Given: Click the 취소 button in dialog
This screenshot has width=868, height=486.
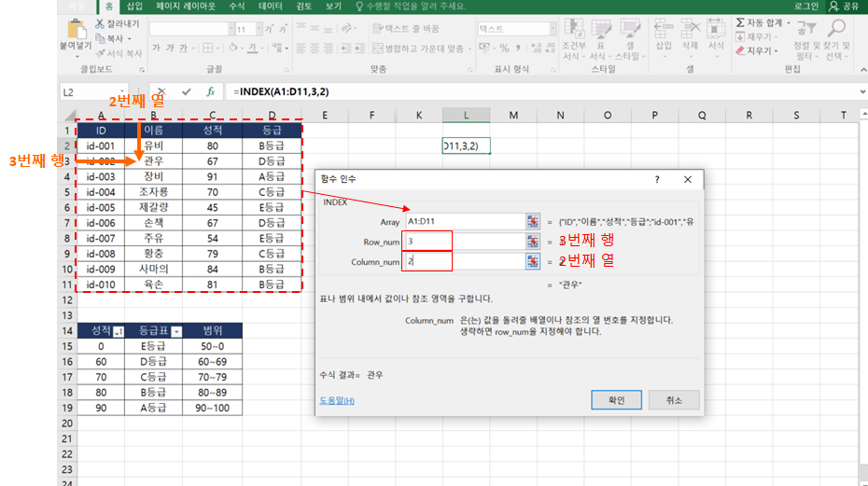Looking at the screenshot, I should pyautogui.click(x=674, y=399).
